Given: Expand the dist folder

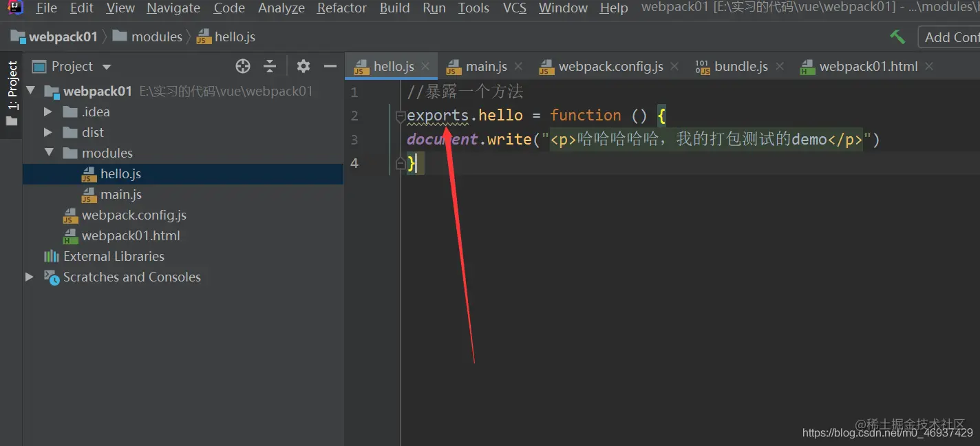Looking at the screenshot, I should coord(47,132).
